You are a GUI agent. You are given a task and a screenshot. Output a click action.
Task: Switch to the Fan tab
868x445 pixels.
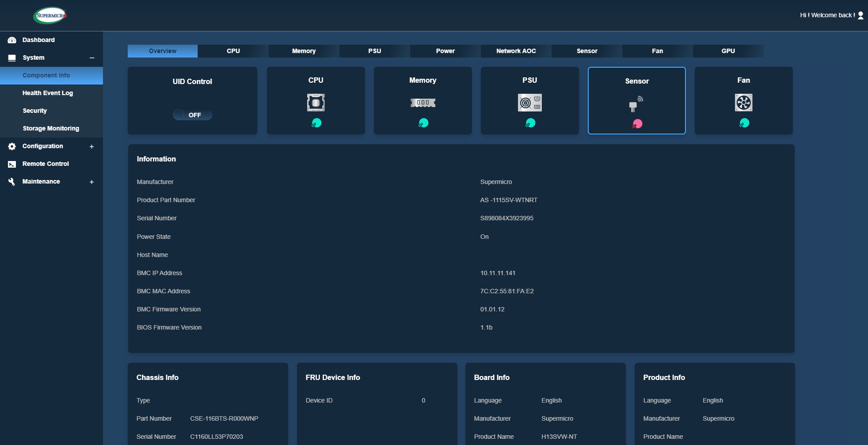[658, 51]
